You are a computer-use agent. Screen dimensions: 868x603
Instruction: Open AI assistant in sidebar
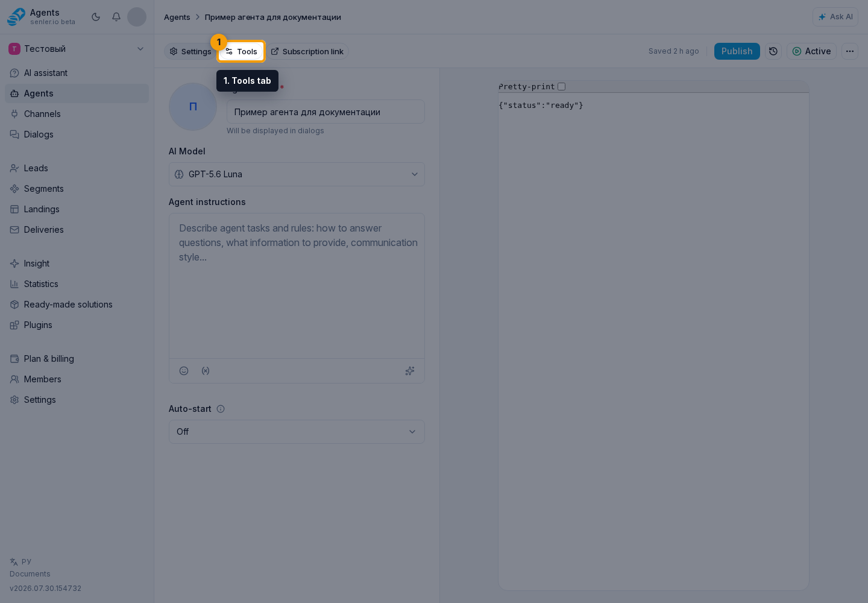coord(77,73)
